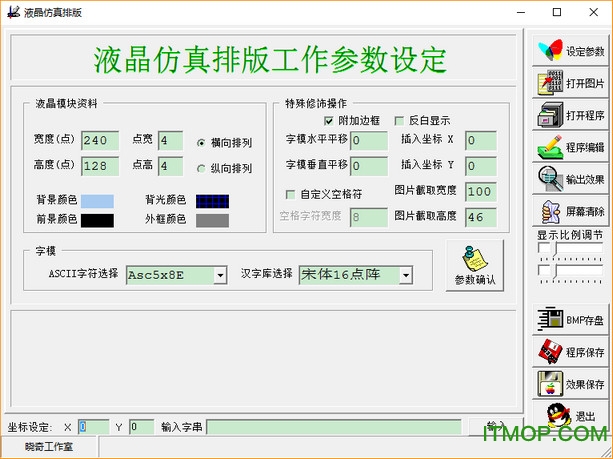Click the 字模水平平移 input field
Image resolution: width=613 pixels, height=459 pixels.
[x=369, y=140]
